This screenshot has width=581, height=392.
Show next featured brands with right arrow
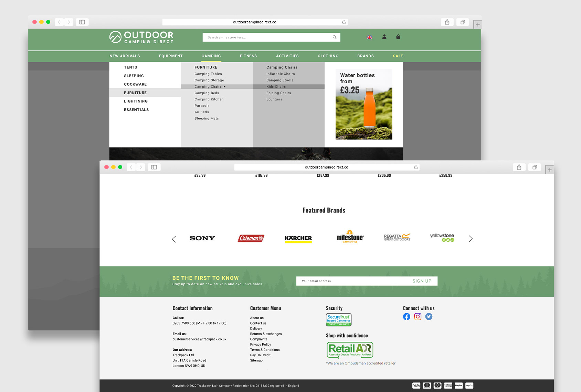471,239
